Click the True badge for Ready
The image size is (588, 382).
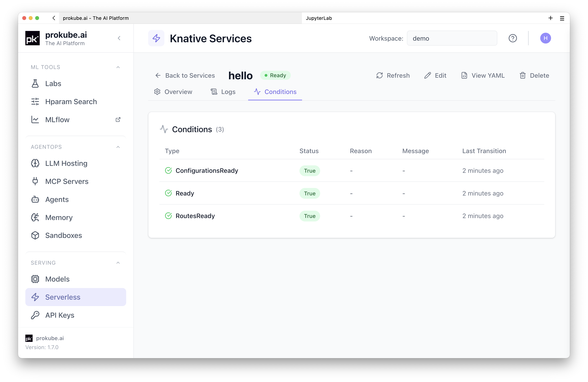pos(309,193)
